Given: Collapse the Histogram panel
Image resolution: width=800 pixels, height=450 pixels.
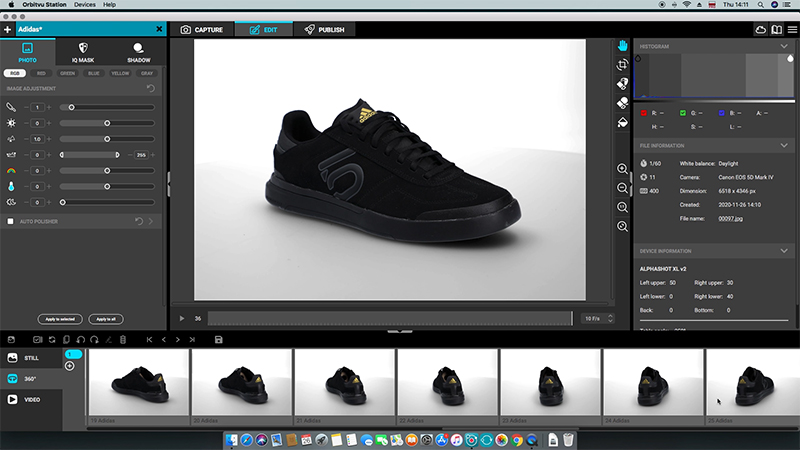Looking at the screenshot, I should (x=784, y=46).
